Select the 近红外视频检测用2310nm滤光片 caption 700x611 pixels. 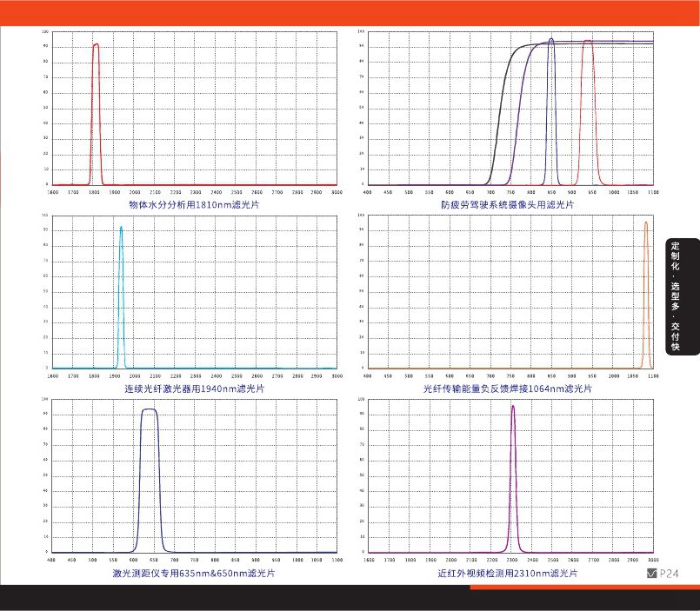pos(509,574)
